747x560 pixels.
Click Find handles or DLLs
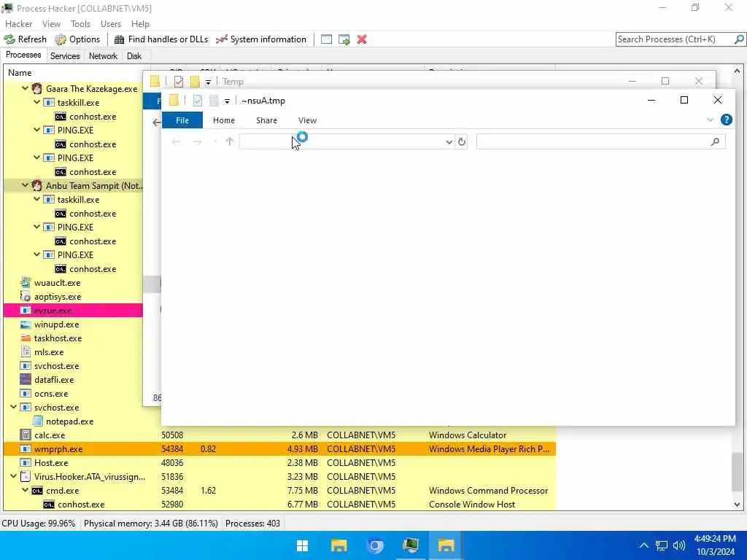(x=161, y=39)
